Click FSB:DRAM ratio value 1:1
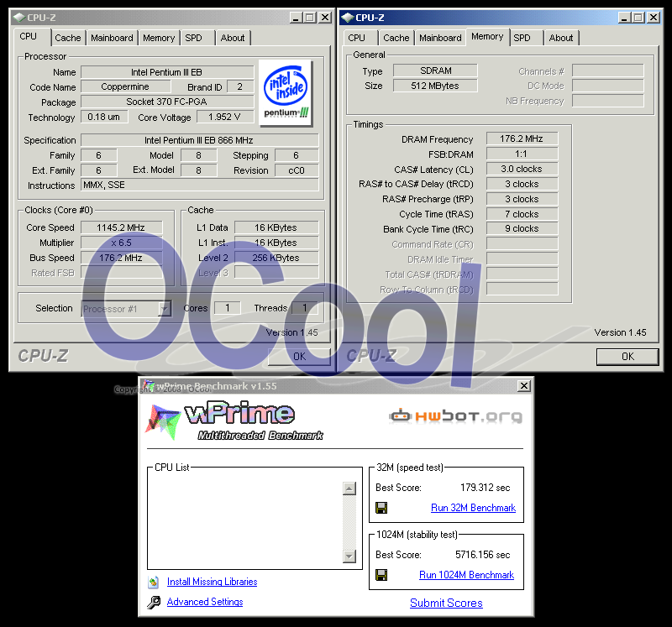This screenshot has height=627, width=672. click(x=522, y=154)
